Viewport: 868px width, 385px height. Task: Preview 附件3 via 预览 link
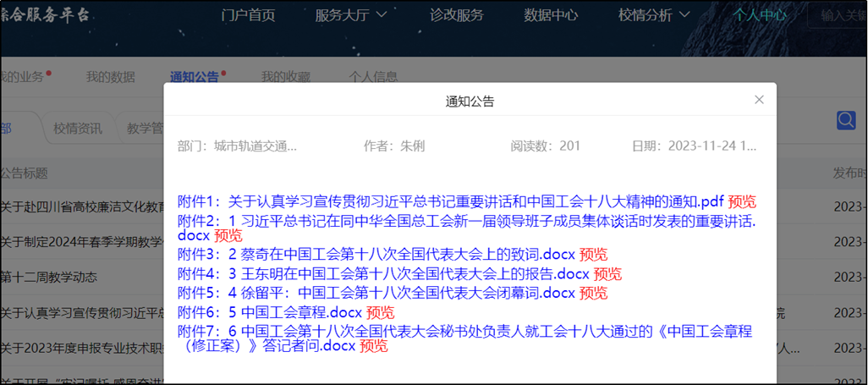click(593, 255)
